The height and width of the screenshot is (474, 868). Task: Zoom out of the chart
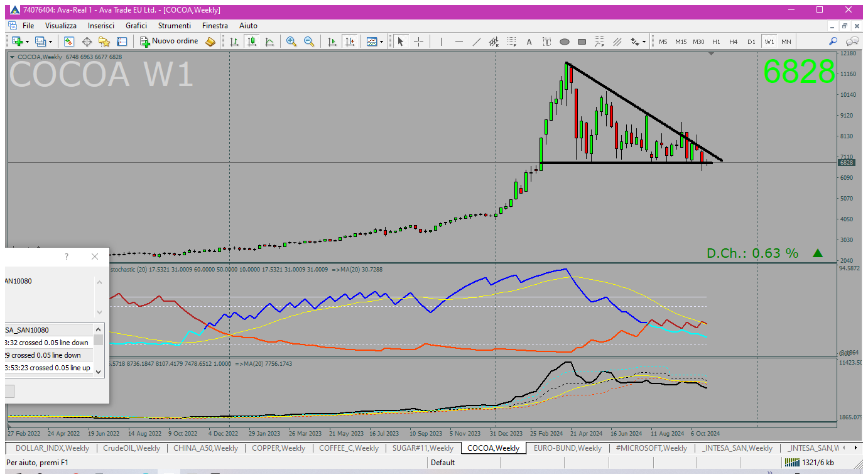click(308, 41)
